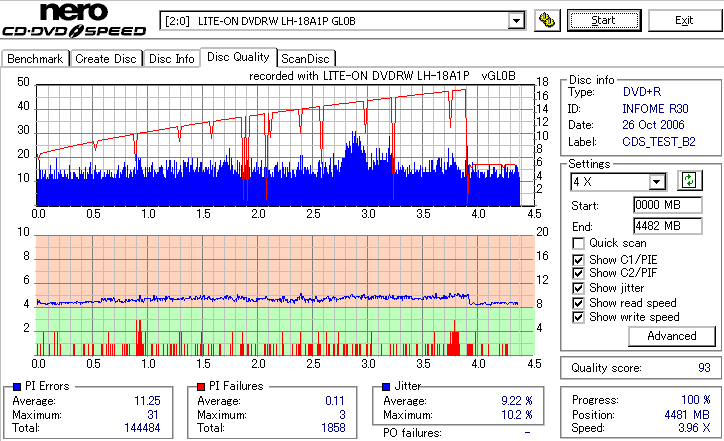Click PI Errors total 144484

[x=142, y=428]
